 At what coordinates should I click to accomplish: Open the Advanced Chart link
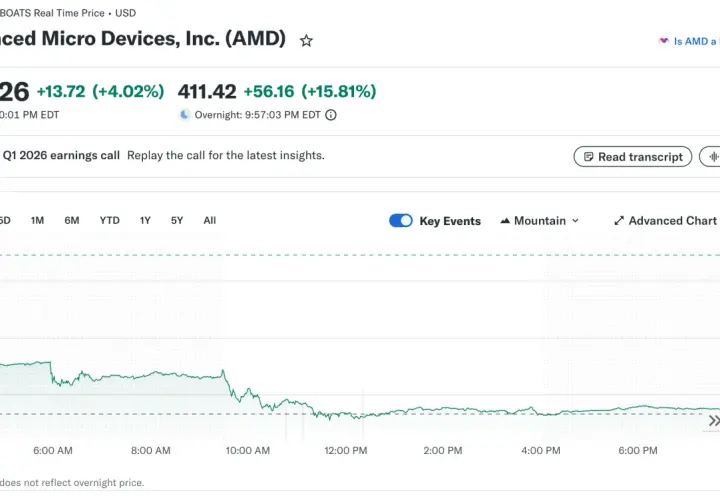pos(665,221)
